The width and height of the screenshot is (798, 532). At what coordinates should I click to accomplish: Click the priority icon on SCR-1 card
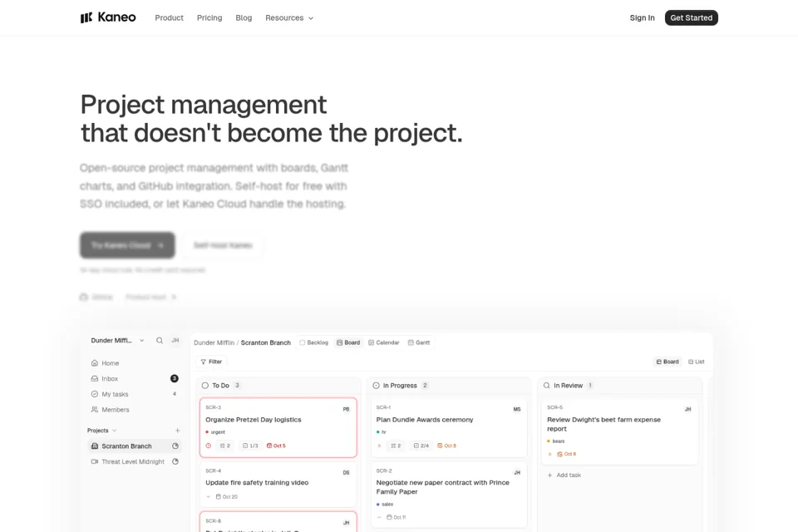pyautogui.click(x=379, y=446)
